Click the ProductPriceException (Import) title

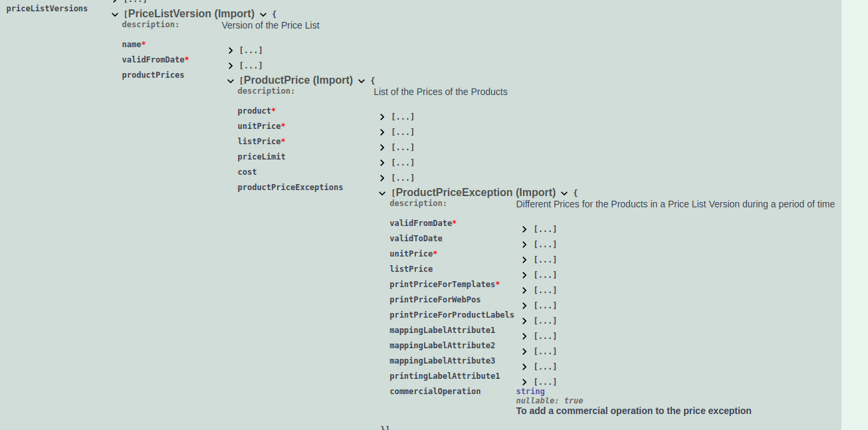(475, 193)
